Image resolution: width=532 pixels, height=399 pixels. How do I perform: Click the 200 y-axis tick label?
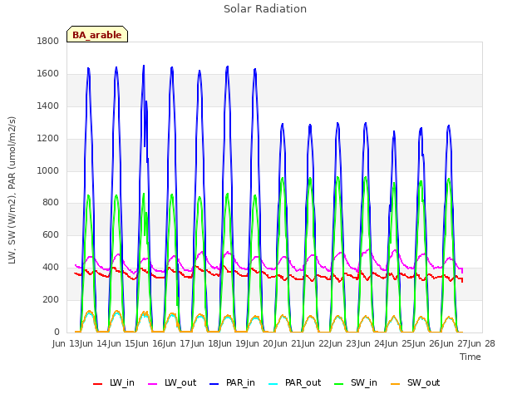pyautogui.click(x=51, y=299)
